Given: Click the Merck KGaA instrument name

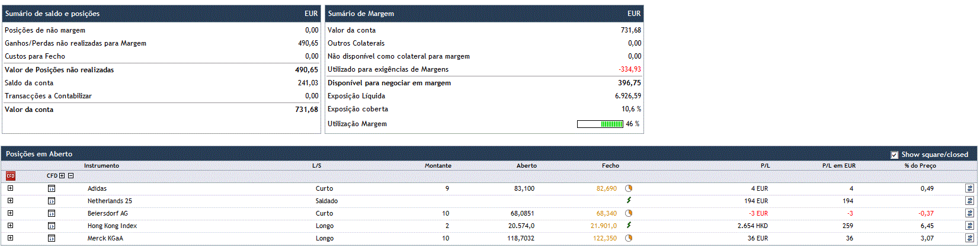Looking at the screenshot, I should coord(105,238).
